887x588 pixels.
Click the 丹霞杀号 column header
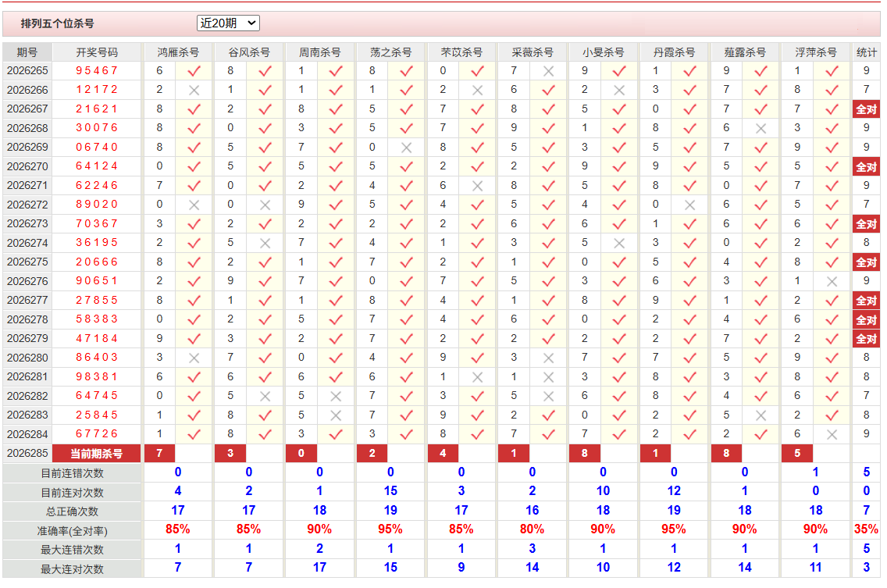click(674, 52)
